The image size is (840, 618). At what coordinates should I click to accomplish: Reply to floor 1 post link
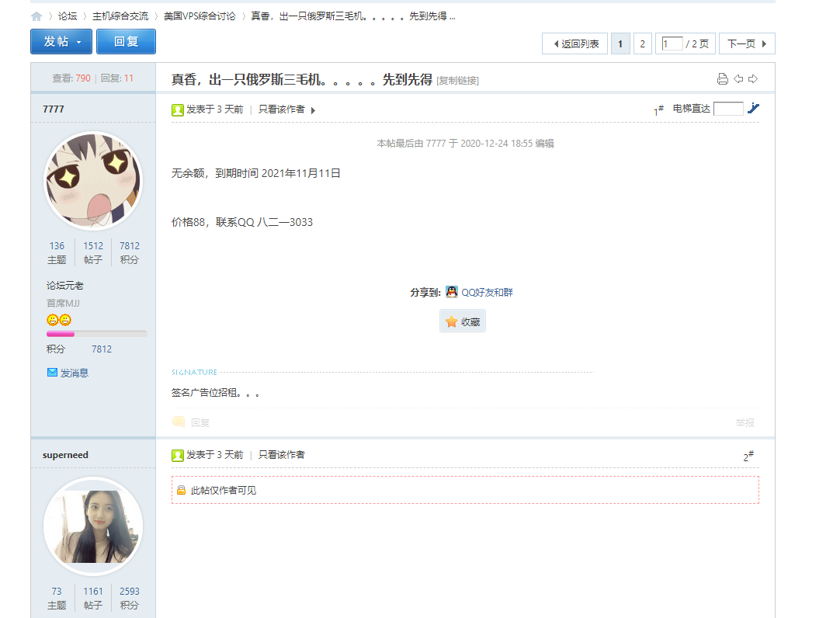point(200,422)
